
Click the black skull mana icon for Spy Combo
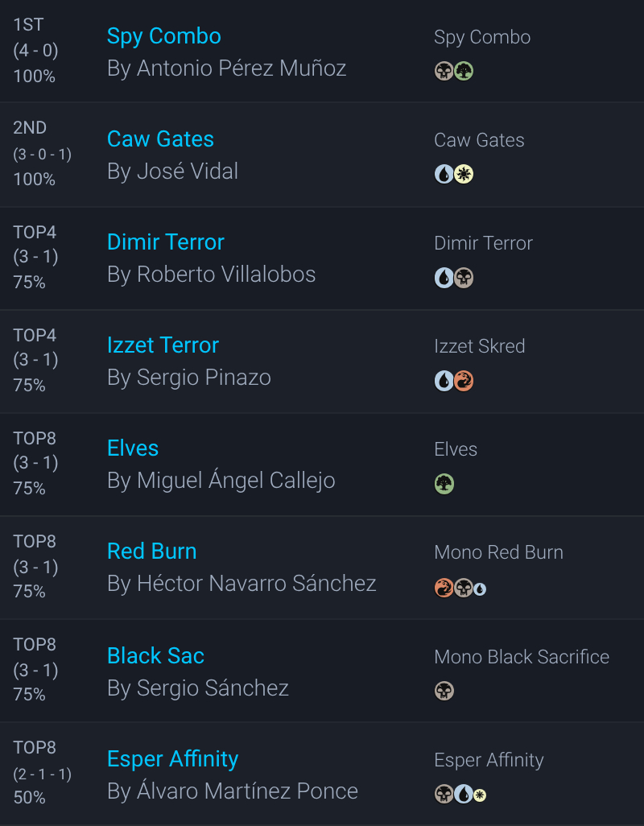tap(444, 71)
